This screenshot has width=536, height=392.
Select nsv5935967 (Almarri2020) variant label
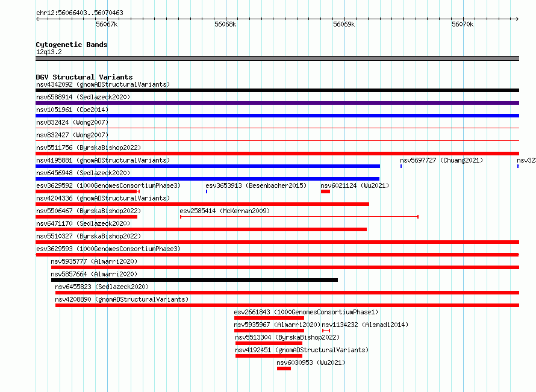[277, 325]
